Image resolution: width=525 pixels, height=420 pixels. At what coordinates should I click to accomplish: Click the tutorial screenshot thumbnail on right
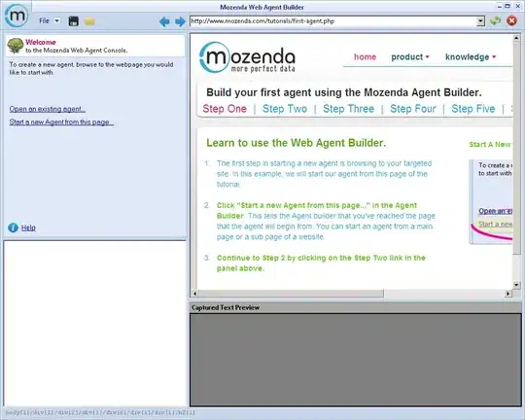pyautogui.click(x=491, y=201)
